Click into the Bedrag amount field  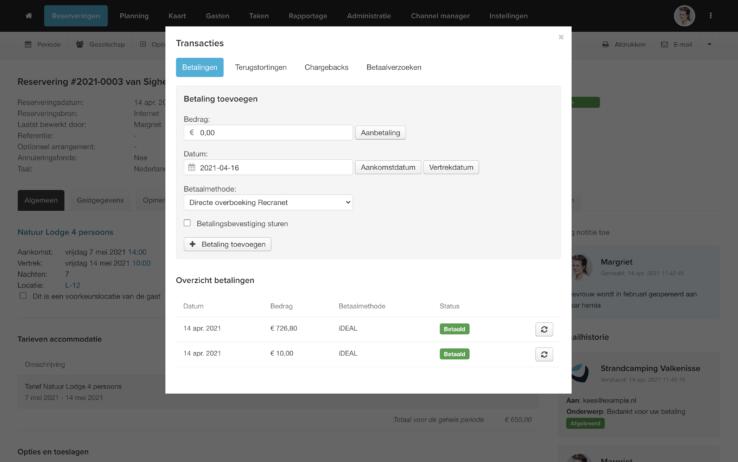click(x=268, y=133)
